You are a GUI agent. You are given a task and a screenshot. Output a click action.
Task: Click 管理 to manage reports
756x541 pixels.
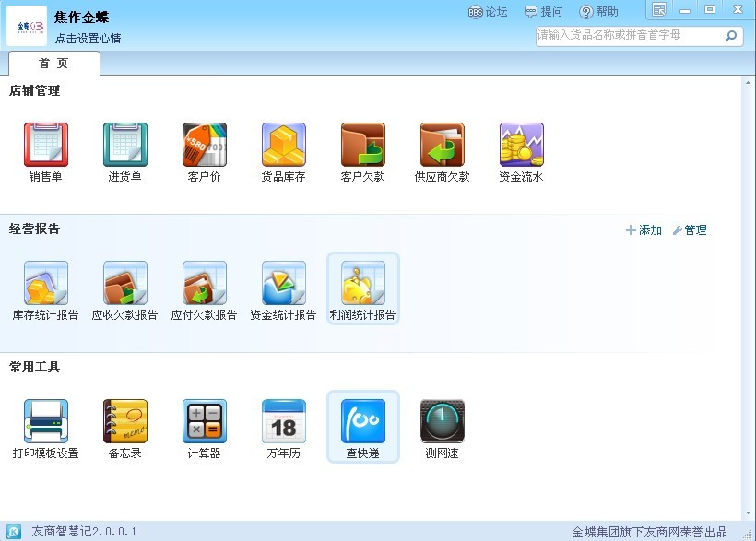[x=690, y=230]
